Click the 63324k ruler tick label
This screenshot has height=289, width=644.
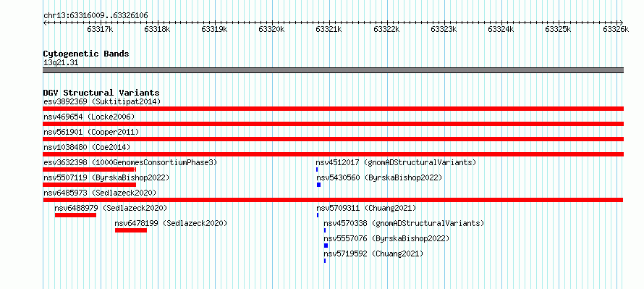(501, 29)
